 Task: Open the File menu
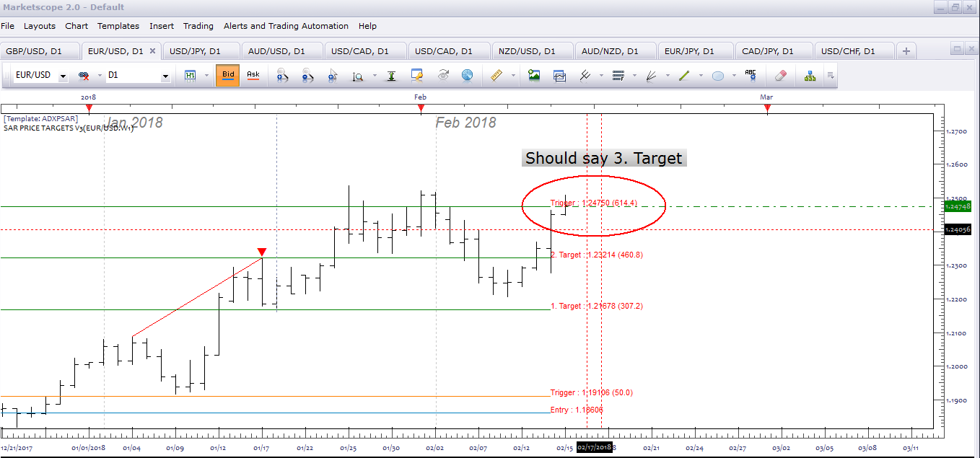coord(7,26)
